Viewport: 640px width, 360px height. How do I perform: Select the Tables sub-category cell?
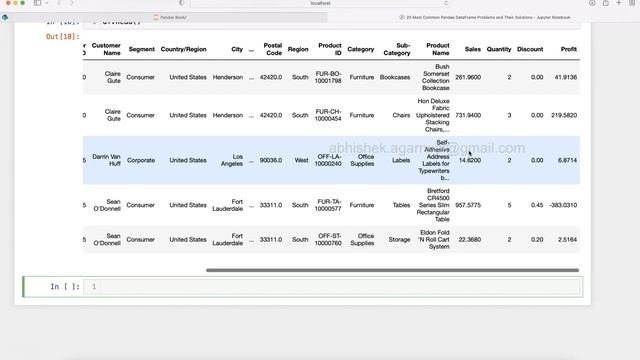pyautogui.click(x=401, y=205)
